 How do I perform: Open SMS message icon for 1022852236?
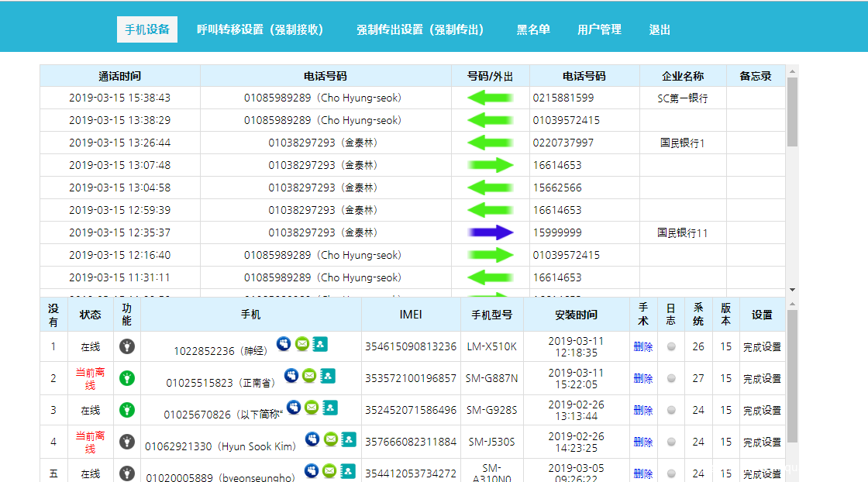pyautogui.click(x=302, y=343)
